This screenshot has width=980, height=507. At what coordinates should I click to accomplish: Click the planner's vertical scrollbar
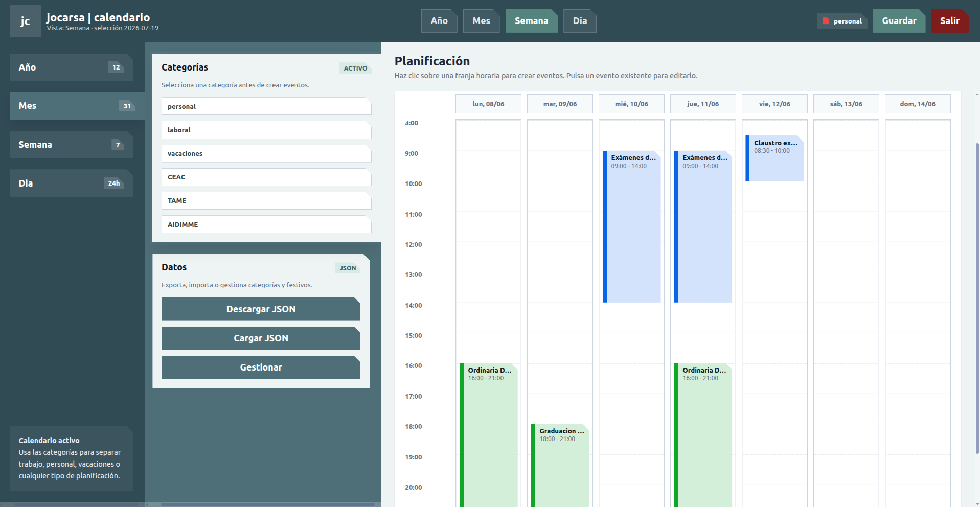tap(977, 298)
